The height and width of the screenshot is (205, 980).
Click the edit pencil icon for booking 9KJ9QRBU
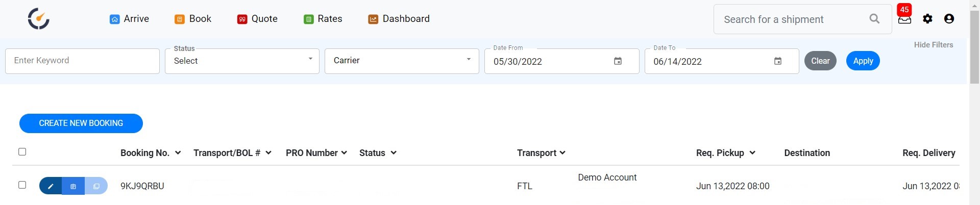(51, 186)
